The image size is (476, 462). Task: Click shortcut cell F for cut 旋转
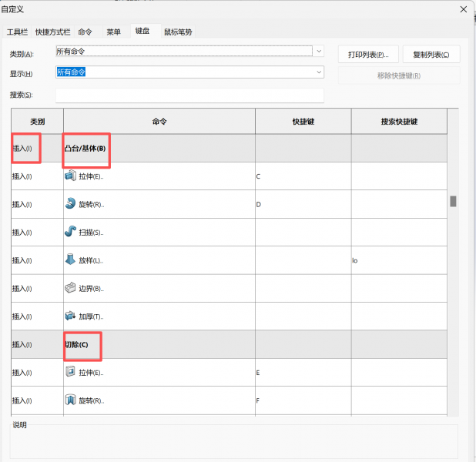pos(303,400)
